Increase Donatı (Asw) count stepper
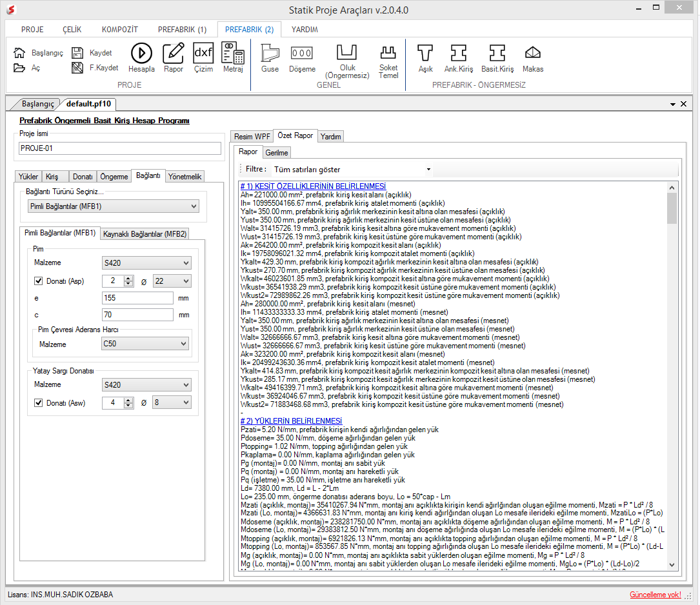 pos(128,400)
